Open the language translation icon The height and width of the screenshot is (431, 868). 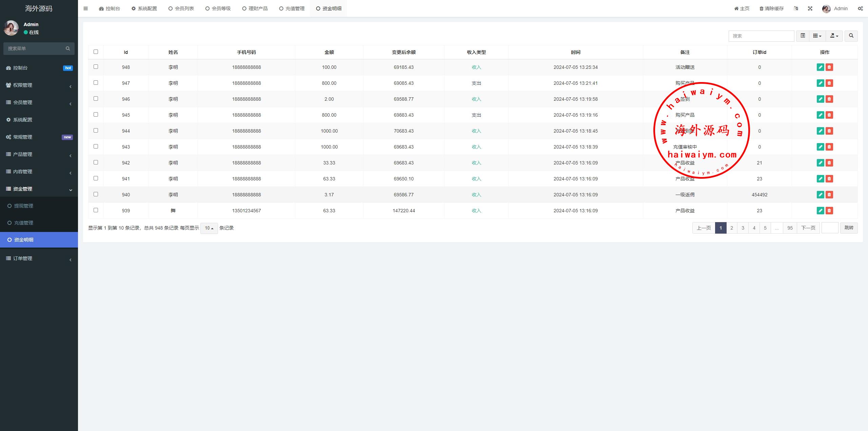(796, 8)
